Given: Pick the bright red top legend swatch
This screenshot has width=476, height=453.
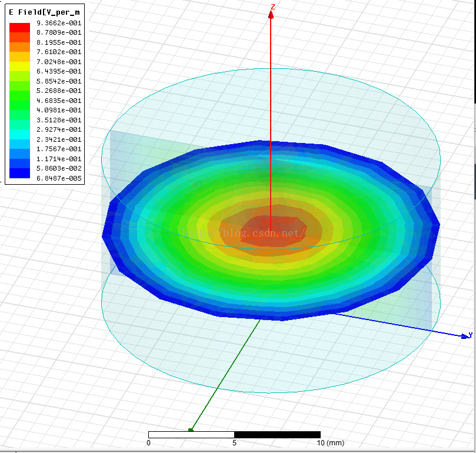Looking at the screenshot, I should point(20,28).
